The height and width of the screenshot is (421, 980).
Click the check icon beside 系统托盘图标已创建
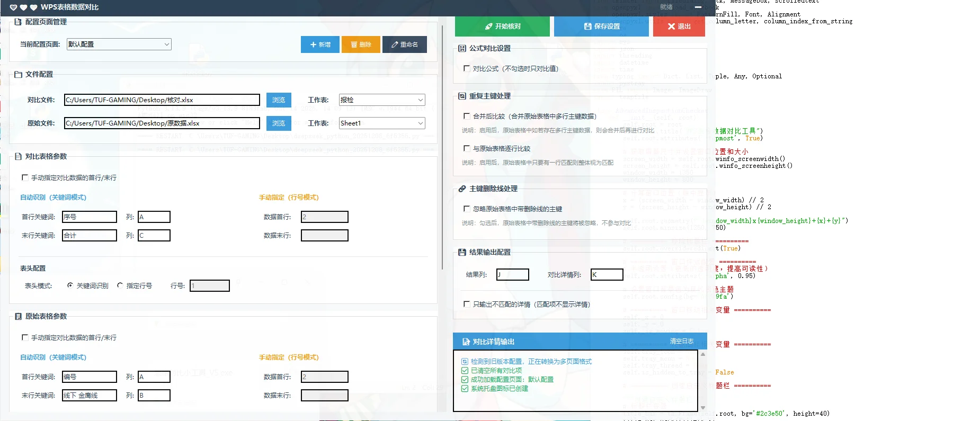point(465,389)
